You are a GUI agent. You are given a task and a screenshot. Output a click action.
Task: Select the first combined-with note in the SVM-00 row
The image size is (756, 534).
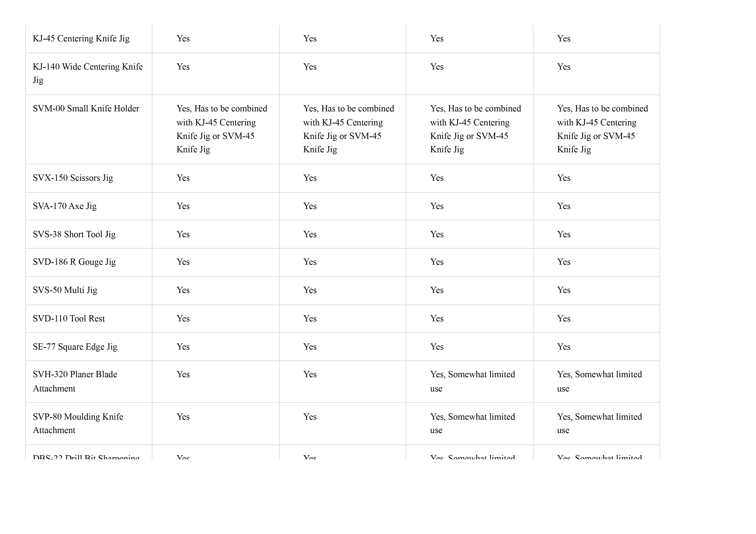[x=222, y=129]
